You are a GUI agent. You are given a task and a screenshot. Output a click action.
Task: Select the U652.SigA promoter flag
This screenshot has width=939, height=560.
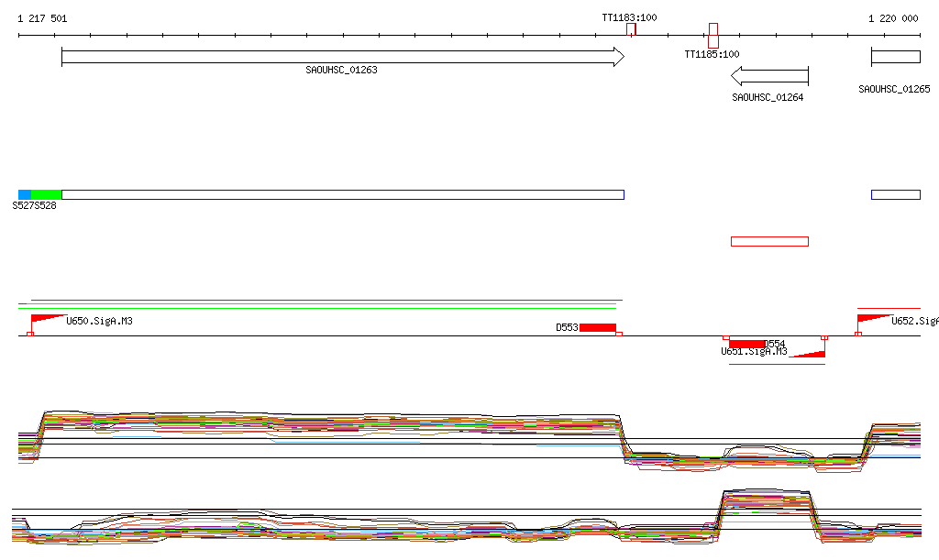pyautogui.click(x=872, y=322)
